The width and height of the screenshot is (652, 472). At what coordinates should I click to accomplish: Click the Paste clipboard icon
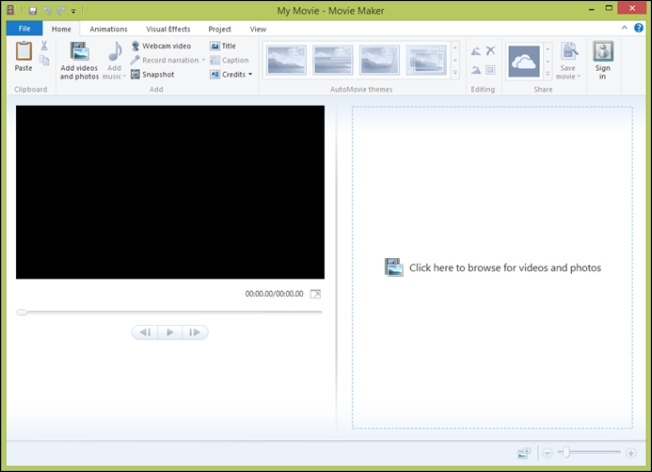pos(23,52)
